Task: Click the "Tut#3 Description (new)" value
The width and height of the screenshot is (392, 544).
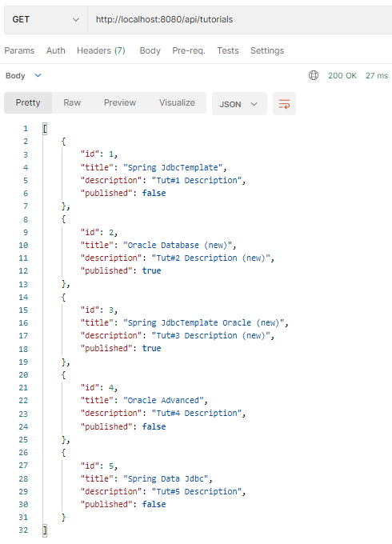Action: 211,336
